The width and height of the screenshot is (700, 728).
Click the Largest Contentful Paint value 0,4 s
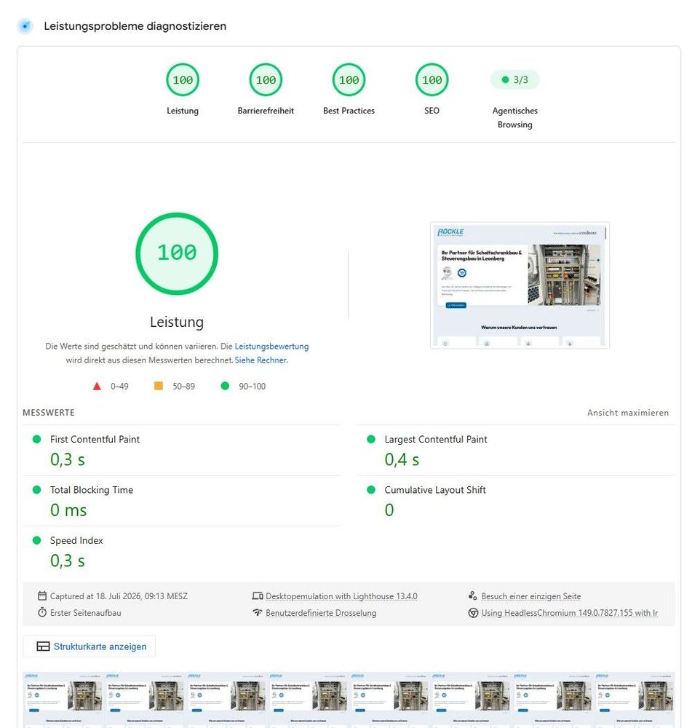(x=402, y=459)
